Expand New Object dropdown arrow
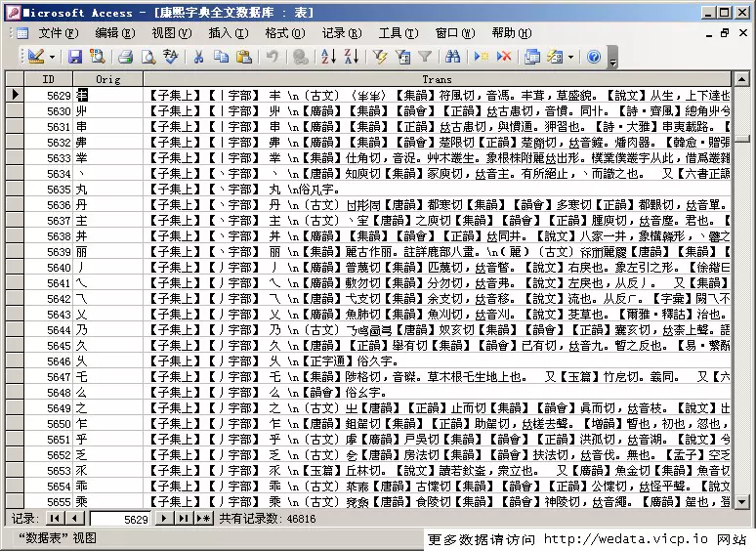 pos(570,57)
